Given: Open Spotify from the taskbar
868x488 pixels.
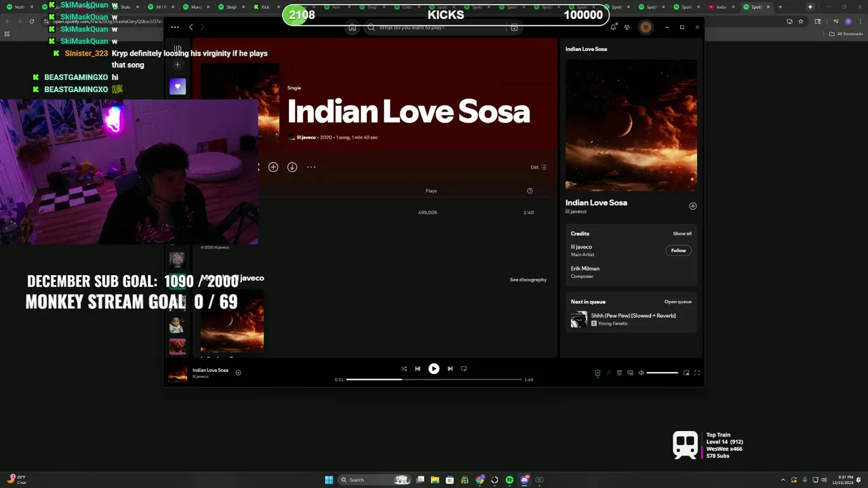Looking at the screenshot, I should coord(509,480).
